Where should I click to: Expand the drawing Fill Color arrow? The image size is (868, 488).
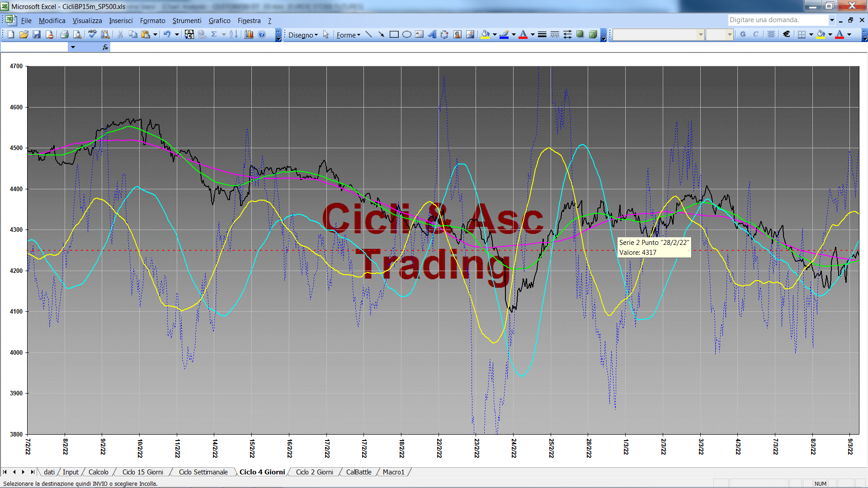click(495, 34)
